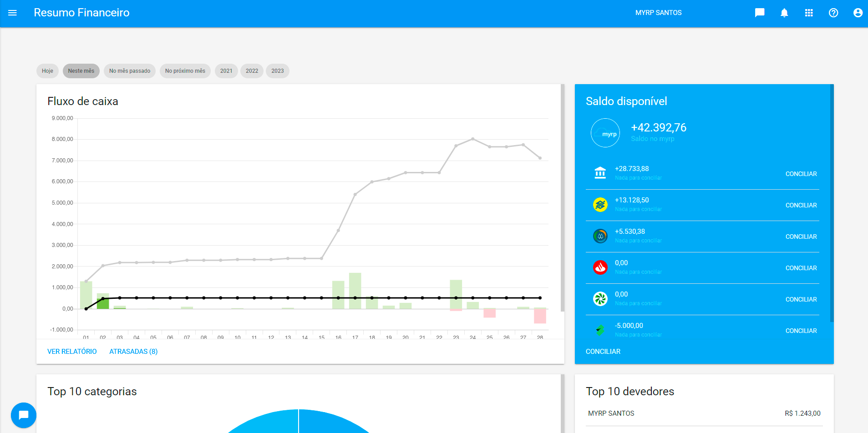Open VER RELATÓRIO report link
This screenshot has width=868, height=433.
click(72, 351)
